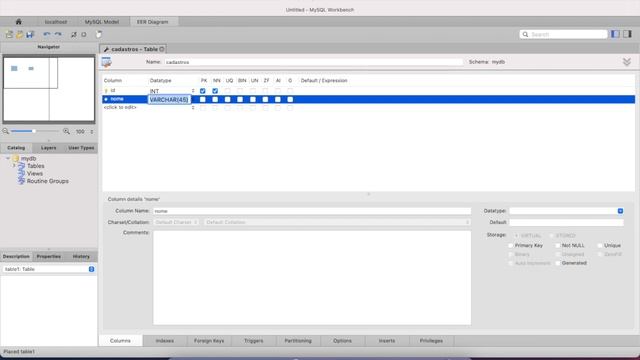Check UQ for the nome column

[x=228, y=100]
